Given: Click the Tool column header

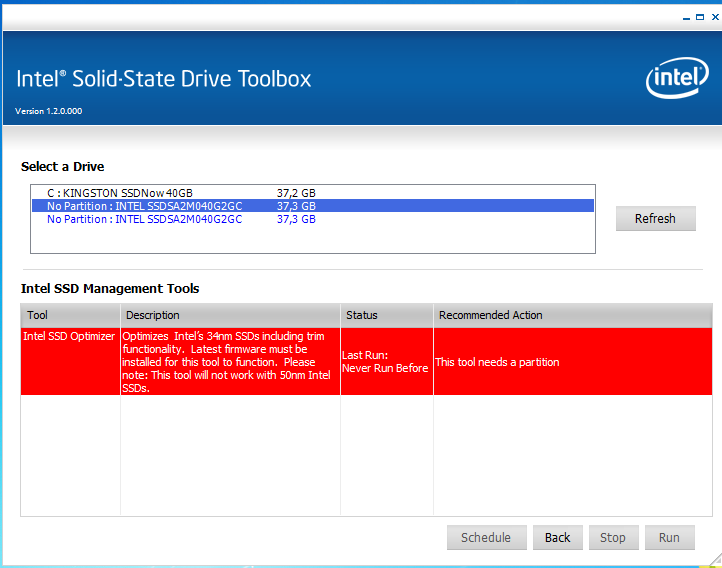Looking at the screenshot, I should [70, 315].
